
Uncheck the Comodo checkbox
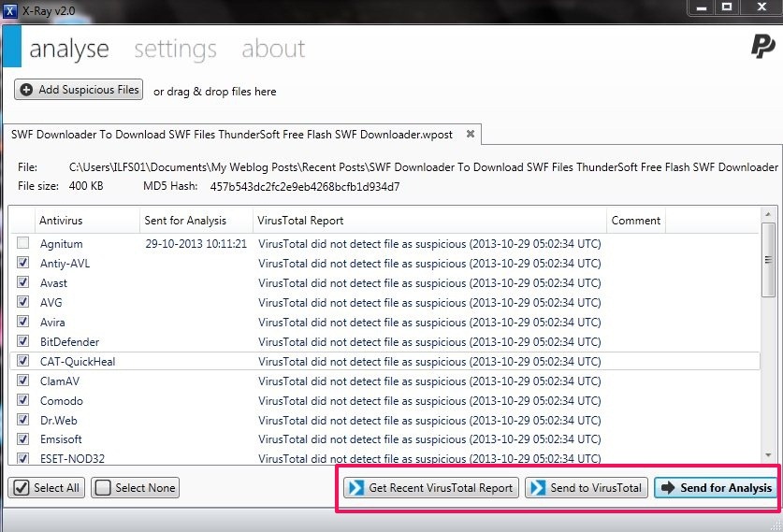[23, 400]
